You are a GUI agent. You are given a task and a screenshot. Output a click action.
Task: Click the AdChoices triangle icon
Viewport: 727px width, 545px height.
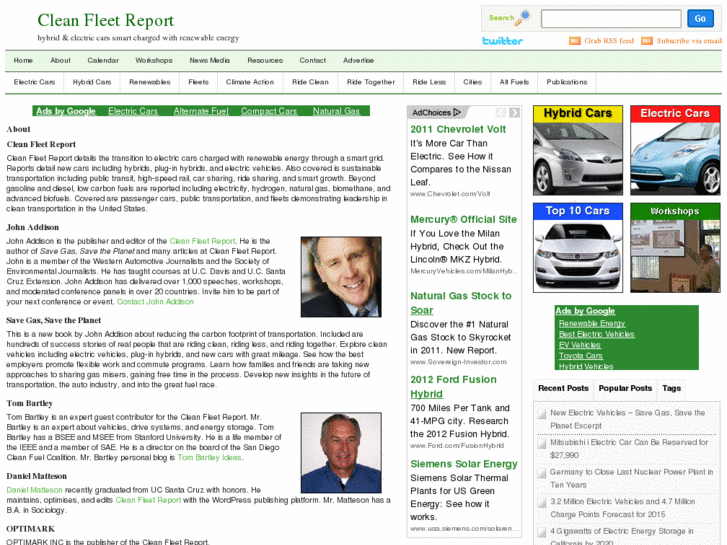tap(457, 112)
